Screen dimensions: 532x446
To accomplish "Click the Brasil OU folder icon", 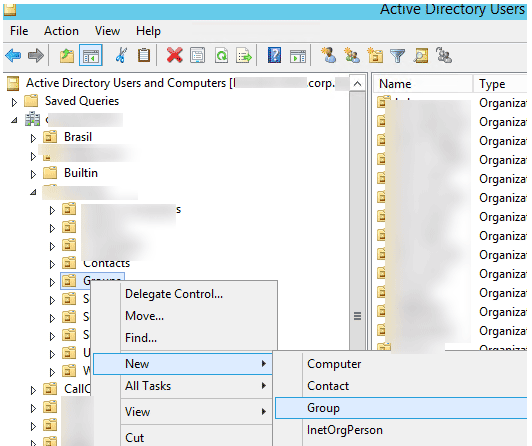I will (x=50, y=137).
